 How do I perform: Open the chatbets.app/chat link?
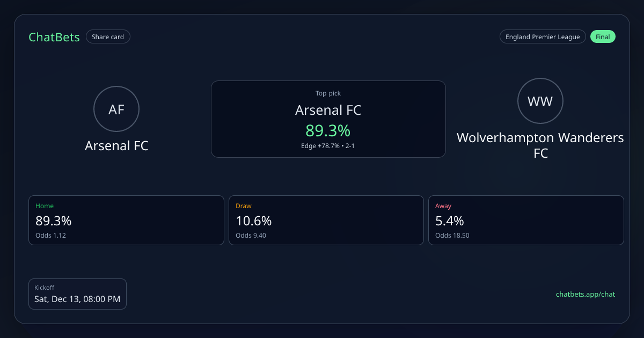tap(585, 294)
